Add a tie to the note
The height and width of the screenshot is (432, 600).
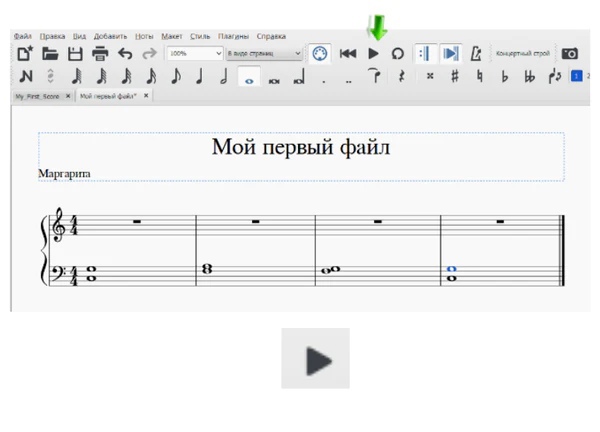pyautogui.click(x=375, y=75)
